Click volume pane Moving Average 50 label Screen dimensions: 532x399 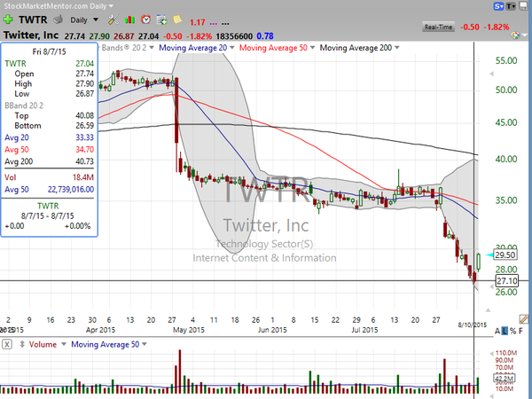point(106,344)
